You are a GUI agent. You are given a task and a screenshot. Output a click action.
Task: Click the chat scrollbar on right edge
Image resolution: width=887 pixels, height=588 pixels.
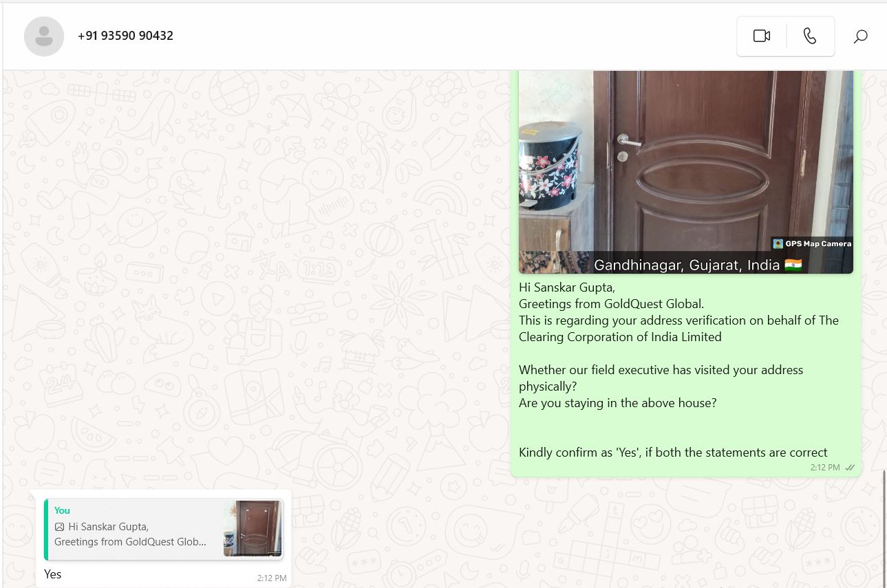(884, 528)
